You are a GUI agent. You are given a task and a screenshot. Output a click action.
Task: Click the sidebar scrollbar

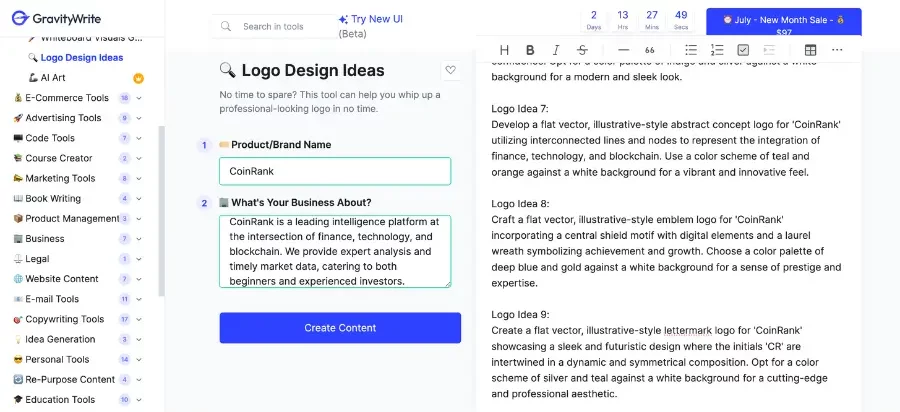tap(161, 211)
